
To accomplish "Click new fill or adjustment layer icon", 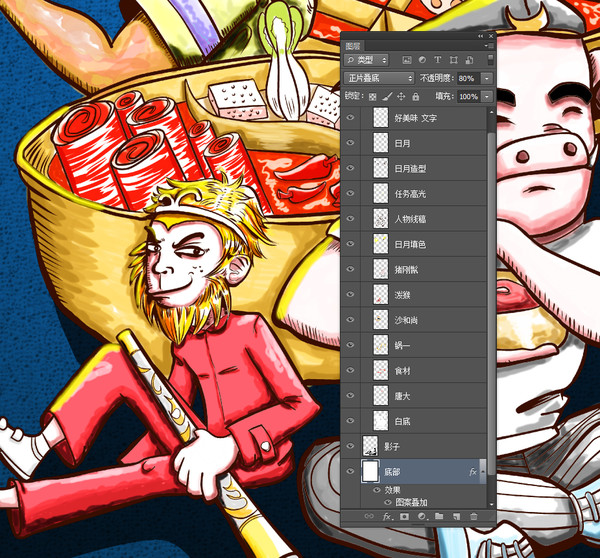I will tap(422, 516).
